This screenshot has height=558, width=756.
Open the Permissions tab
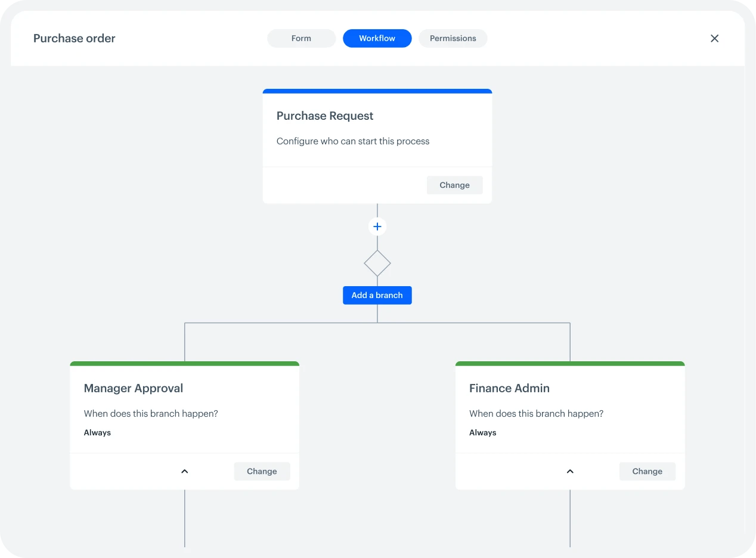click(x=453, y=38)
